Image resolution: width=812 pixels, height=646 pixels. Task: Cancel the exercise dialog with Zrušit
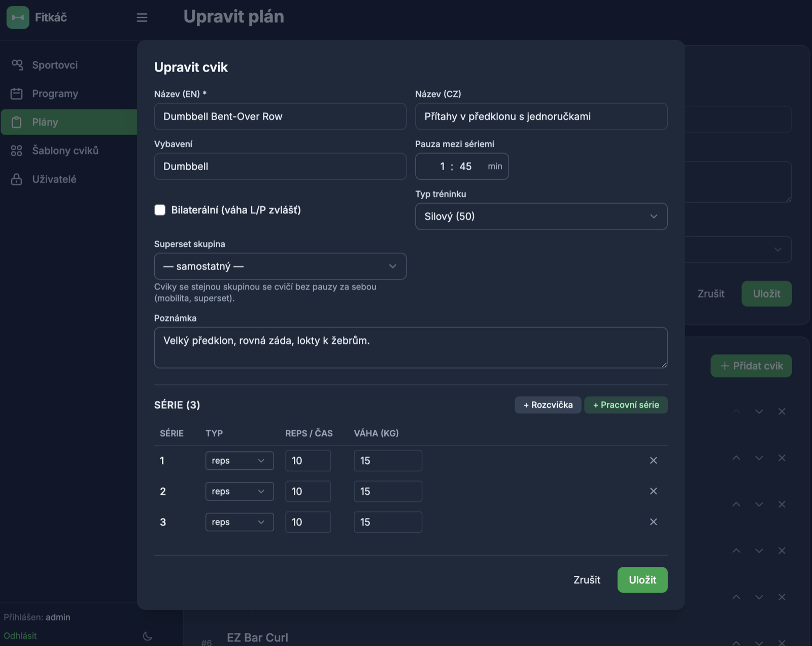point(587,580)
